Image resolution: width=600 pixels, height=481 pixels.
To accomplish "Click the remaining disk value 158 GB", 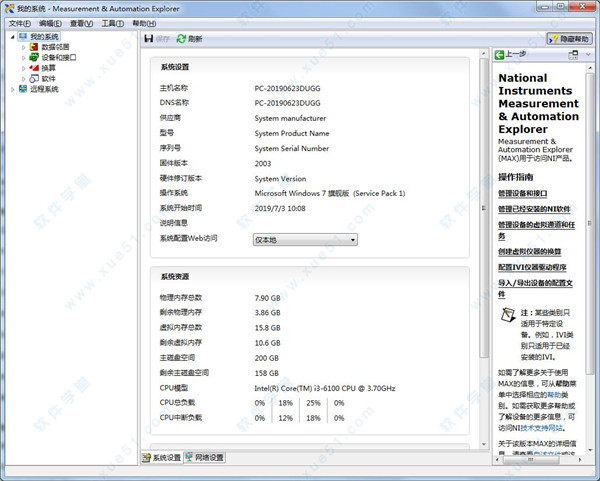I will click(x=267, y=373).
